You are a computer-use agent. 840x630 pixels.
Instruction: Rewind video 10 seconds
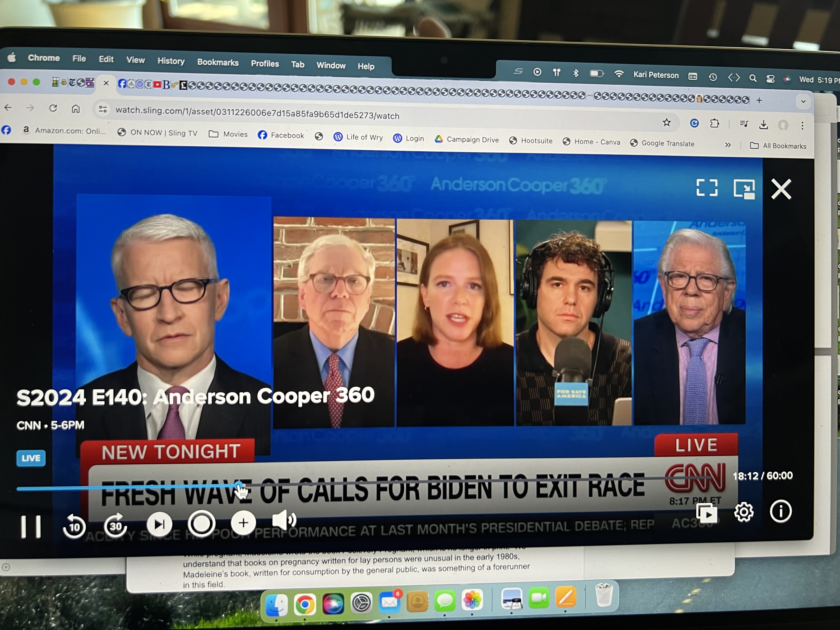pos(74,526)
